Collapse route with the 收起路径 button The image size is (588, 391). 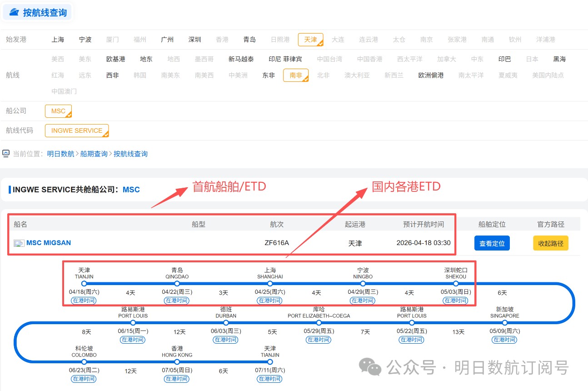pos(550,243)
